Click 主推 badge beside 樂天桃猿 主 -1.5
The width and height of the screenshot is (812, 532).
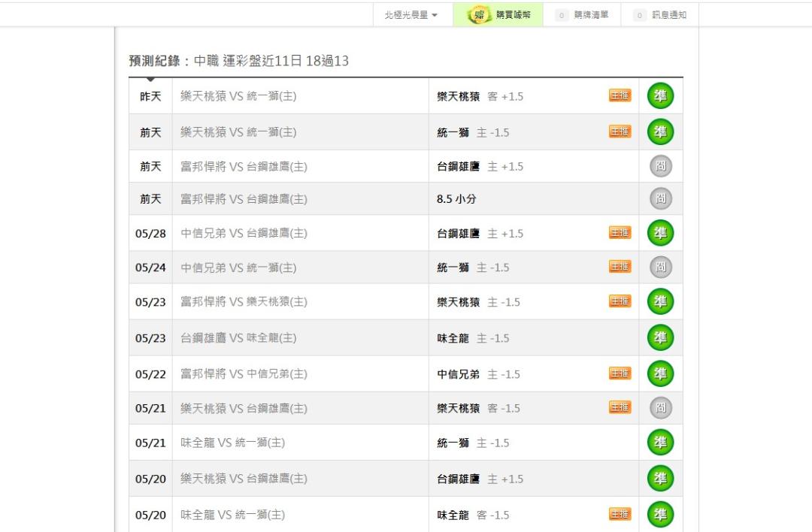[620, 301]
